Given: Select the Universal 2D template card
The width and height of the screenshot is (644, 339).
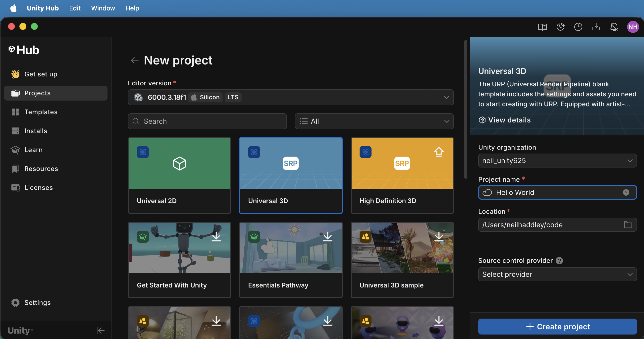Looking at the screenshot, I should [179, 175].
